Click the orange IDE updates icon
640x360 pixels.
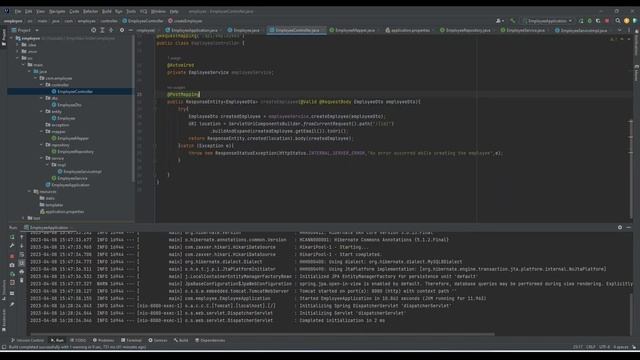627,21
